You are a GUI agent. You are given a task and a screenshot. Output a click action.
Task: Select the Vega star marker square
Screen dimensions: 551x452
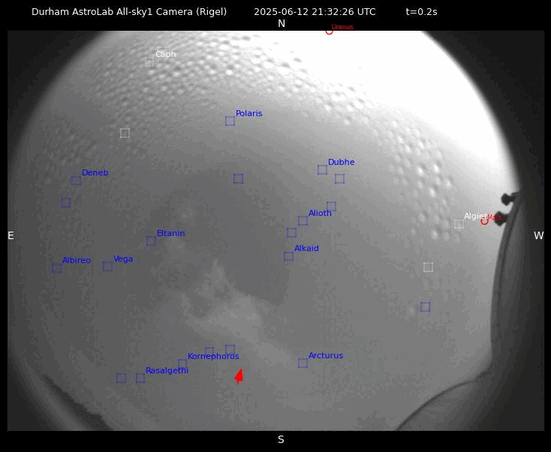[x=108, y=266]
